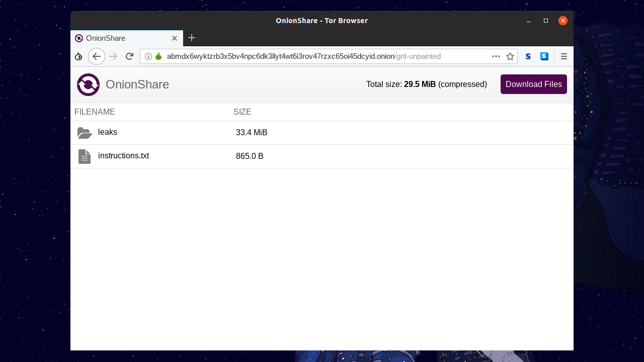
Task: Click the window title OnionShare - Tor Browser
Action: pyautogui.click(x=321, y=21)
